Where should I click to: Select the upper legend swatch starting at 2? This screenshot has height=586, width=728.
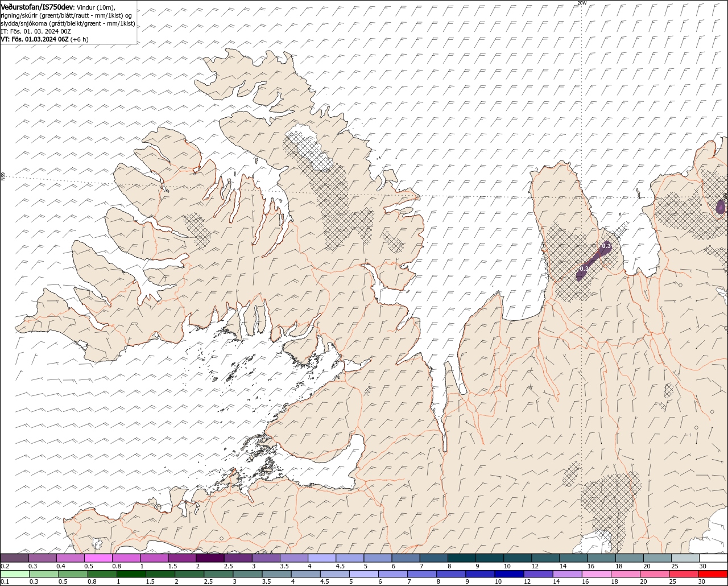(x=210, y=558)
